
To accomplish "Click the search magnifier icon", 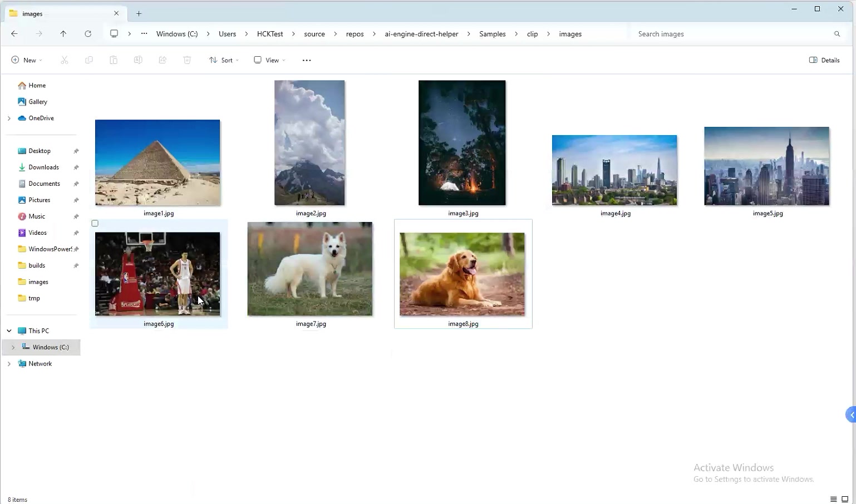I will [x=837, y=34].
